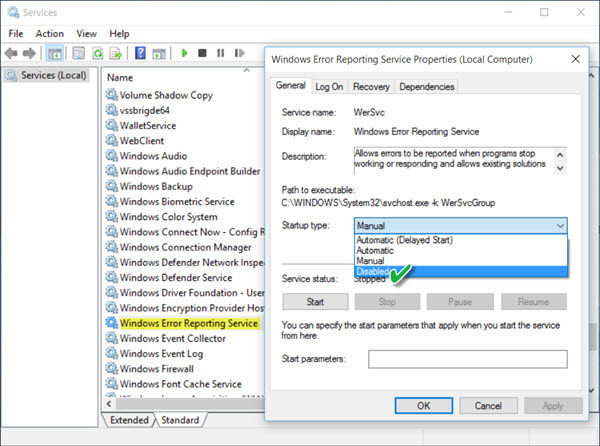Select Windows Driver Foundation row
The width and height of the screenshot is (600, 446).
(x=185, y=292)
